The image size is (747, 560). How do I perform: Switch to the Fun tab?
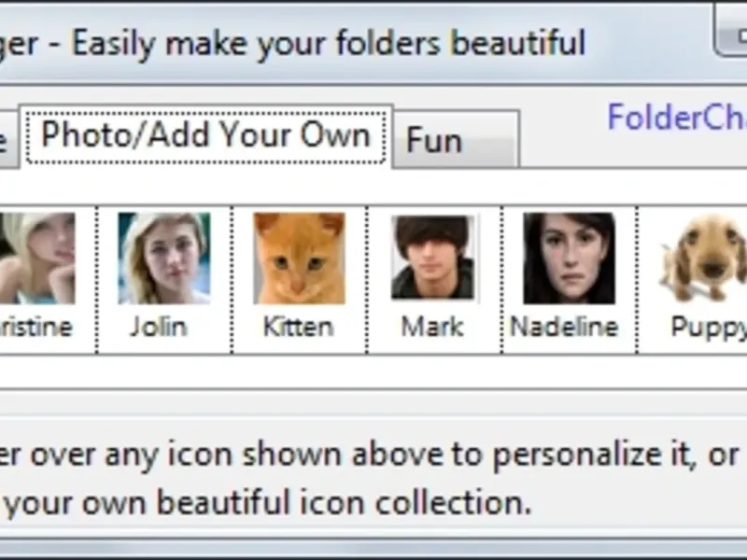[455, 142]
